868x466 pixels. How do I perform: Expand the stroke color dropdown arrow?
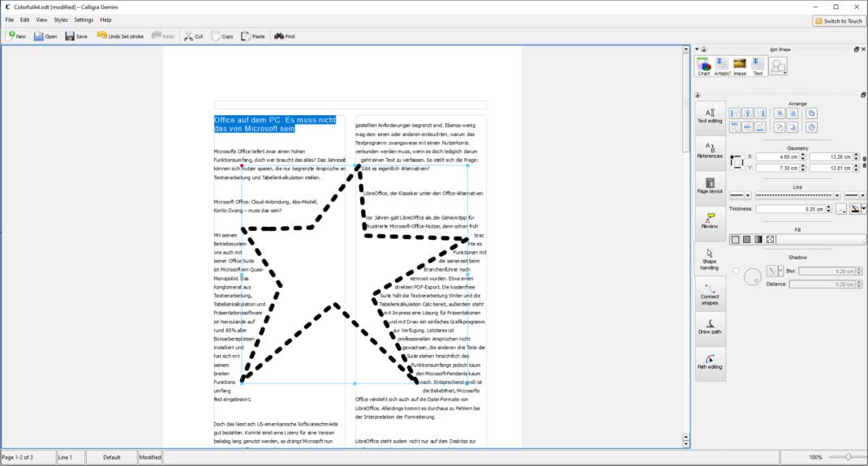[863, 209]
